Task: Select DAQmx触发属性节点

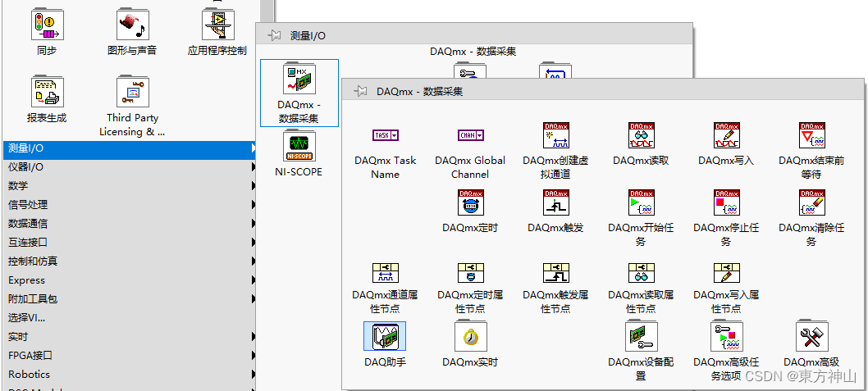Action: [556, 273]
